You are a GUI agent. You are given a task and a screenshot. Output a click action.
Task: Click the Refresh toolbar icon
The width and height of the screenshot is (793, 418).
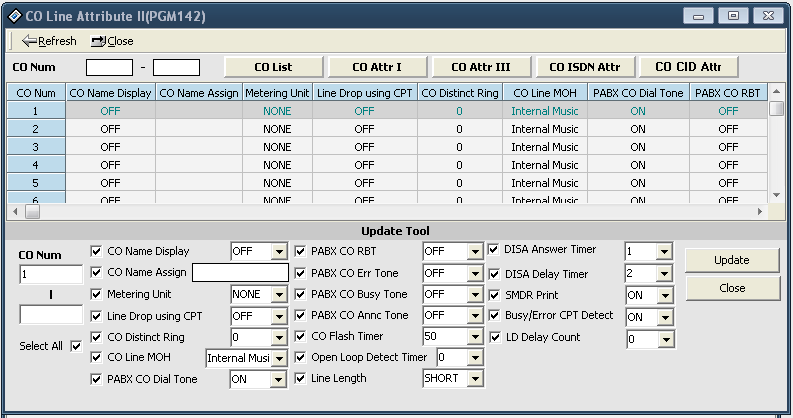pos(29,41)
